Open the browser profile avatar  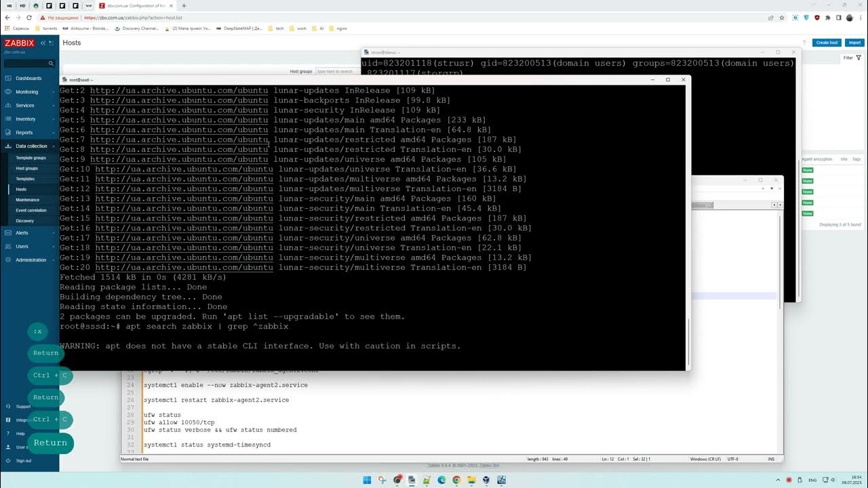click(850, 18)
